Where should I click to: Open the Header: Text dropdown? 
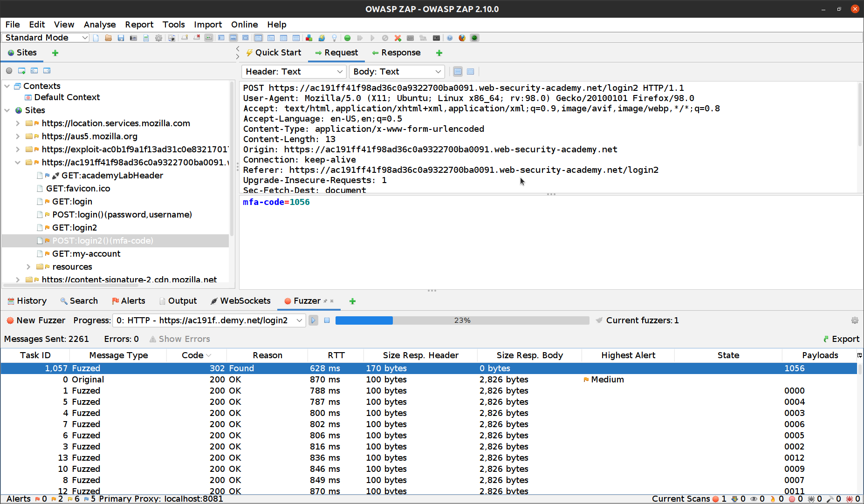tap(294, 72)
